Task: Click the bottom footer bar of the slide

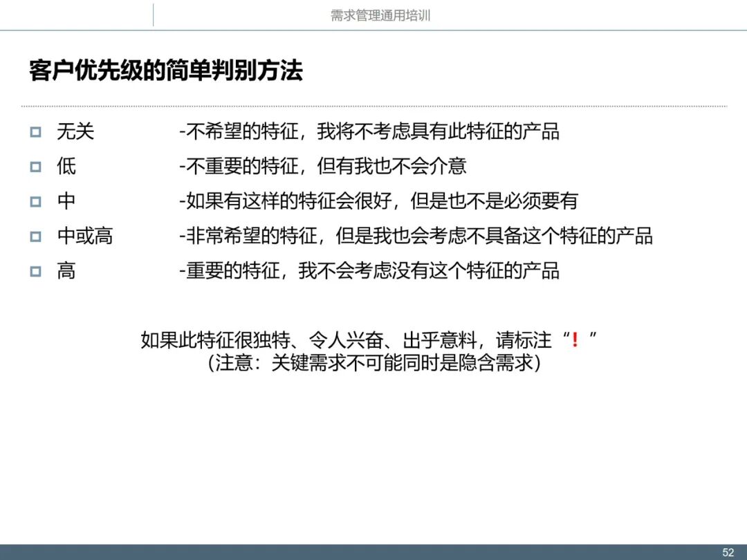Action: tap(373, 551)
